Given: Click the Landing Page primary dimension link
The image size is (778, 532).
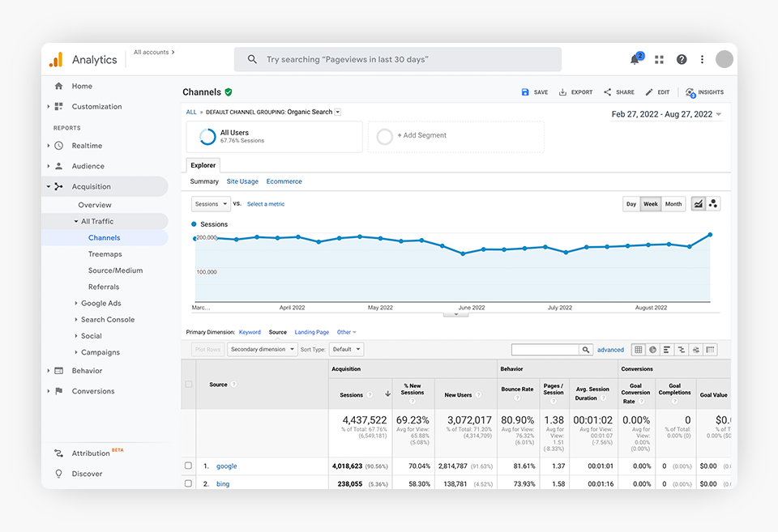Looking at the screenshot, I should [311, 332].
